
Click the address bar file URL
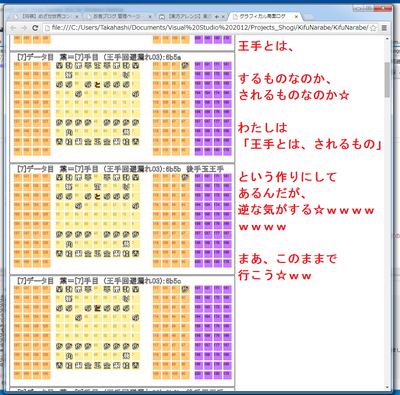coord(210,28)
